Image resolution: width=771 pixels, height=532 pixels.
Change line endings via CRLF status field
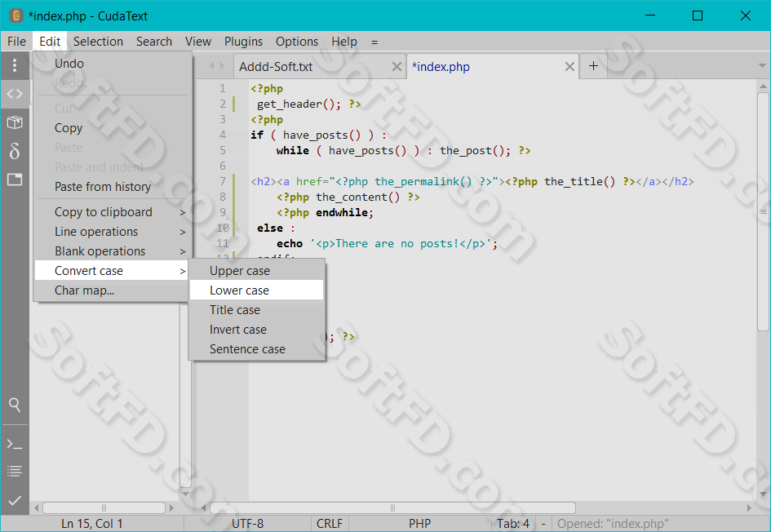point(330,524)
